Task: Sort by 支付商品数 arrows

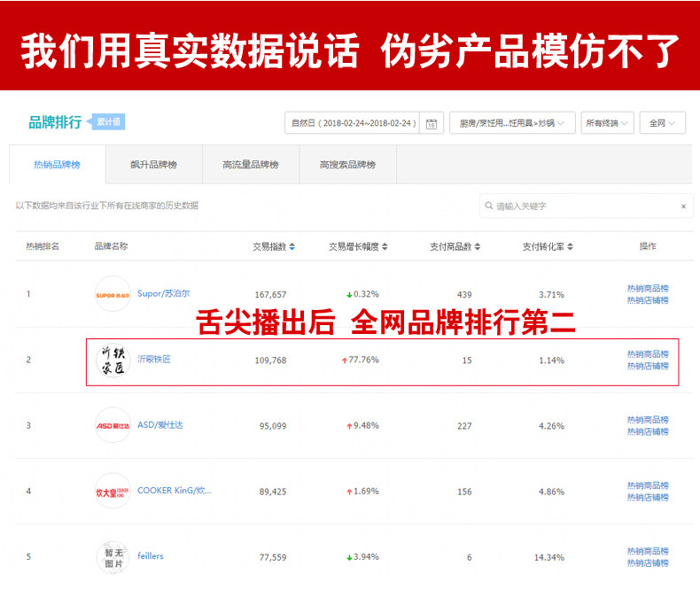Action: point(478,247)
